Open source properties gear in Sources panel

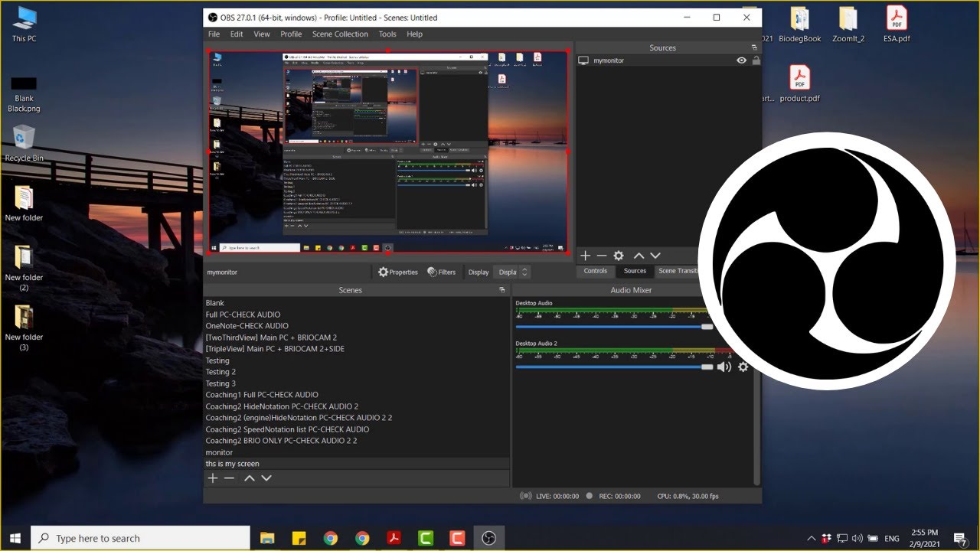tap(619, 256)
